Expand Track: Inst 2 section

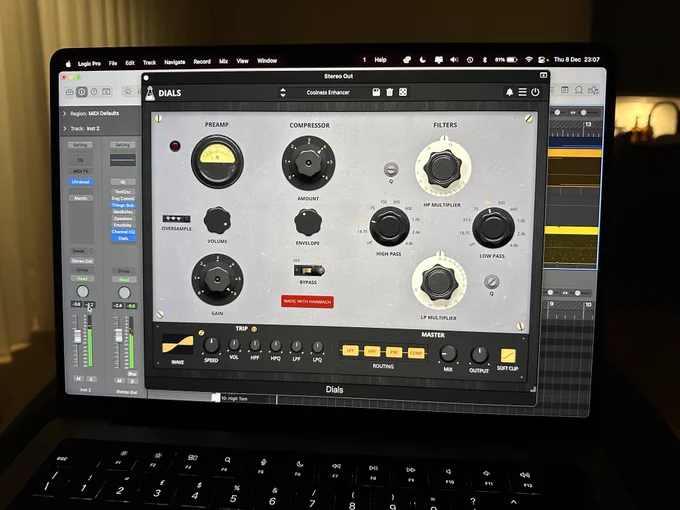(x=65, y=128)
